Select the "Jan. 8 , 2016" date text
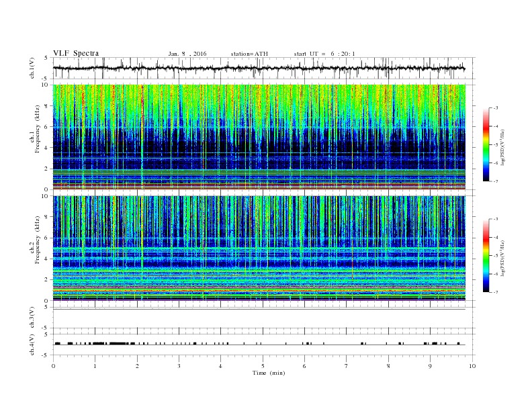The width and height of the screenshot is (532, 411). pos(187,54)
